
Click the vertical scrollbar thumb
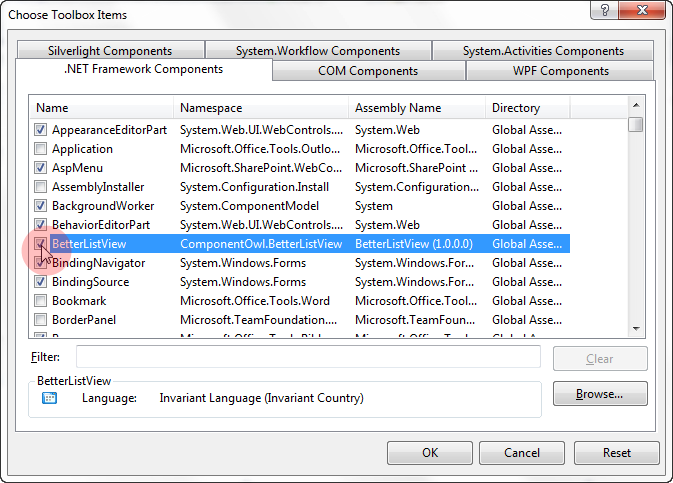click(636, 124)
